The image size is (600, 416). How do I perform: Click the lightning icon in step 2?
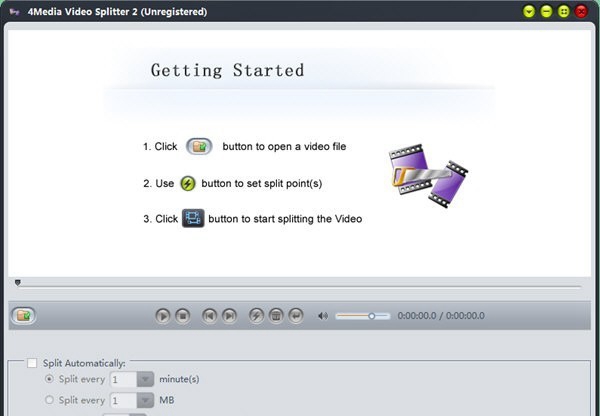click(188, 183)
